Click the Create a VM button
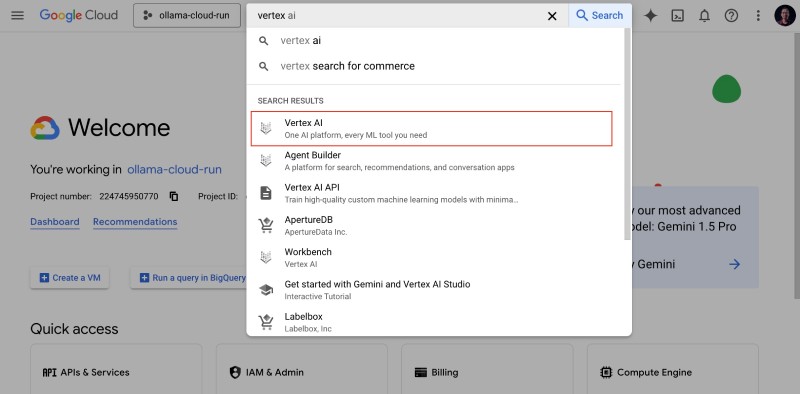The width and height of the screenshot is (800, 394). (x=69, y=278)
